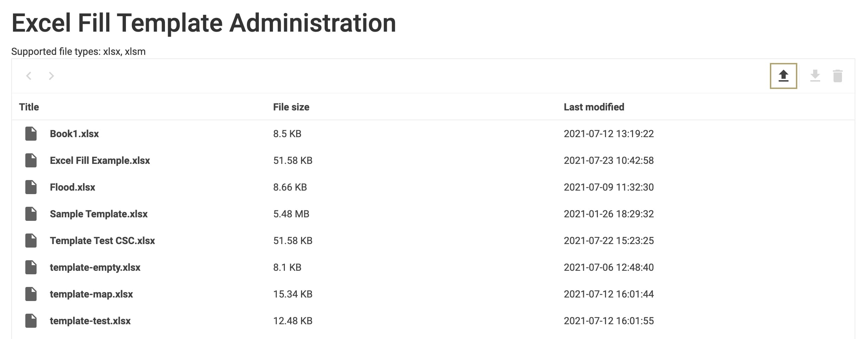Viewport: 868px width, 339px height.
Task: Click the download file icon
Action: point(815,76)
